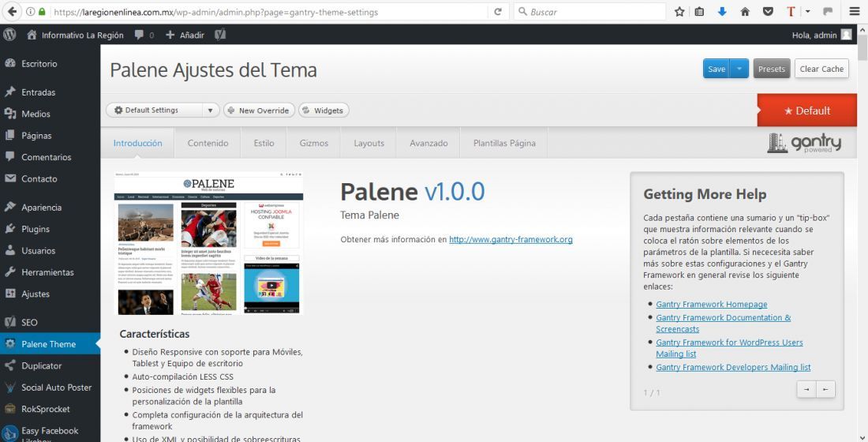Click the blue Save button
This screenshot has width=868, height=442.
coord(716,69)
